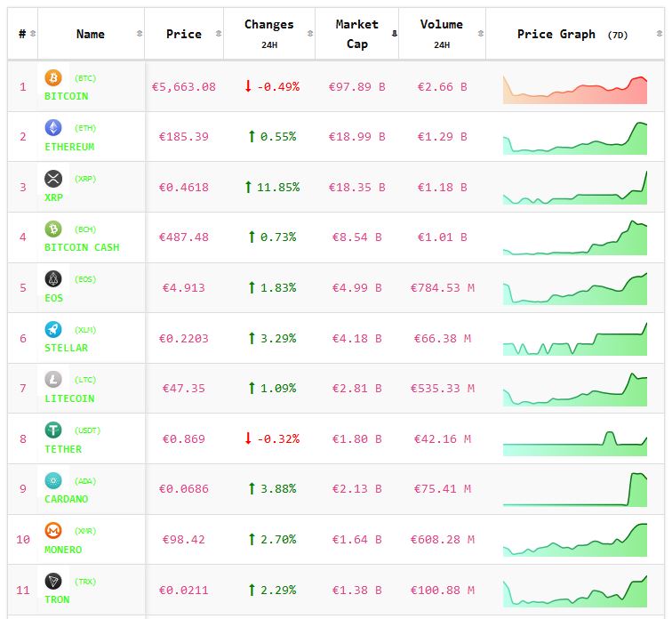Click the EOS logo icon
This screenshot has height=619, width=672.
(x=53, y=279)
